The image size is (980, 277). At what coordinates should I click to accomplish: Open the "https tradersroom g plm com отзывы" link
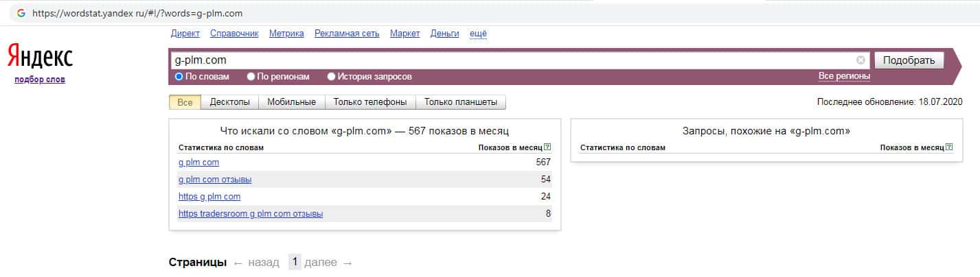(251, 214)
